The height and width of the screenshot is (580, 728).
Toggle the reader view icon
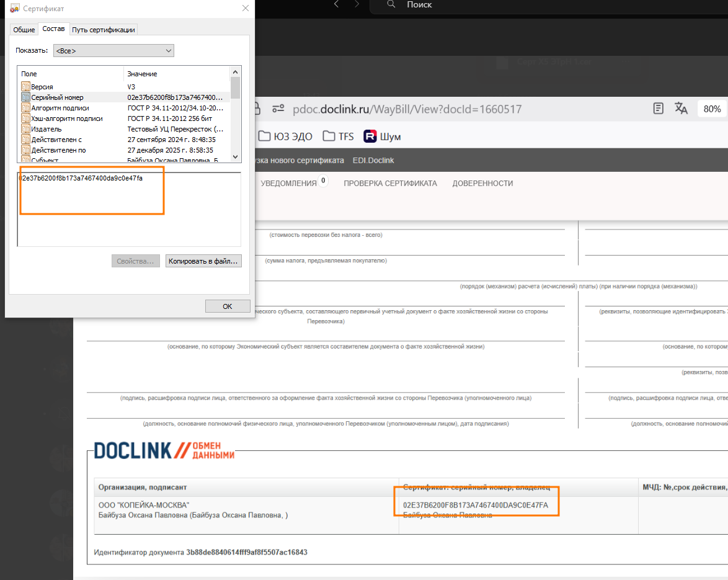658,109
